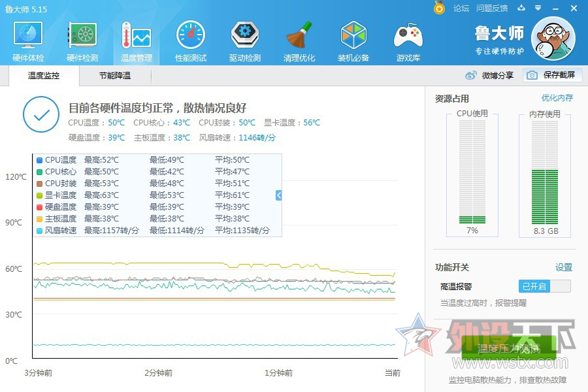Click the 7% CPU usage value
The width and height of the screenshot is (588, 392).
(x=472, y=231)
